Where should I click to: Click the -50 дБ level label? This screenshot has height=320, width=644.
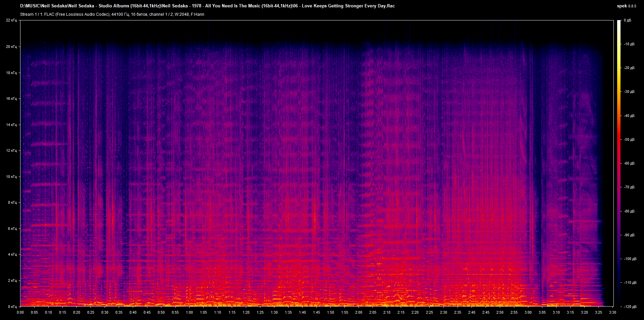tap(629, 140)
